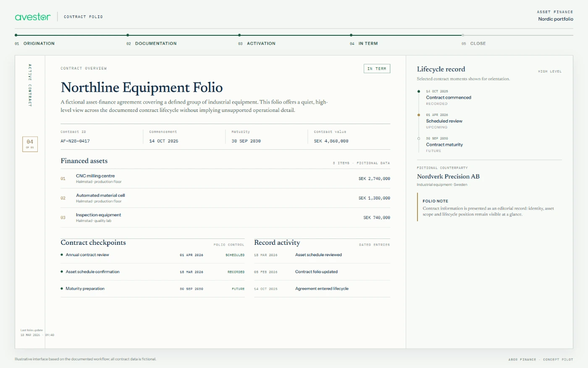Switch to the 03 Activation step
This screenshot has height=368, width=588.
(x=257, y=43)
